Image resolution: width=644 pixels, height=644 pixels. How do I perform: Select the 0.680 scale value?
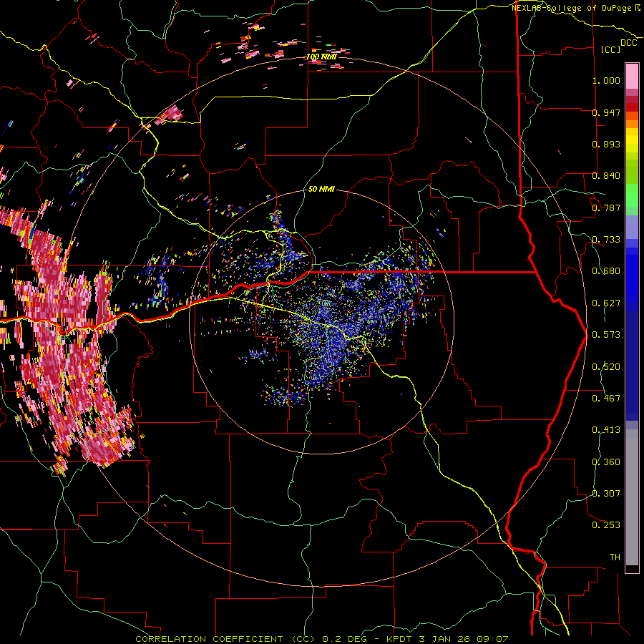606,271
